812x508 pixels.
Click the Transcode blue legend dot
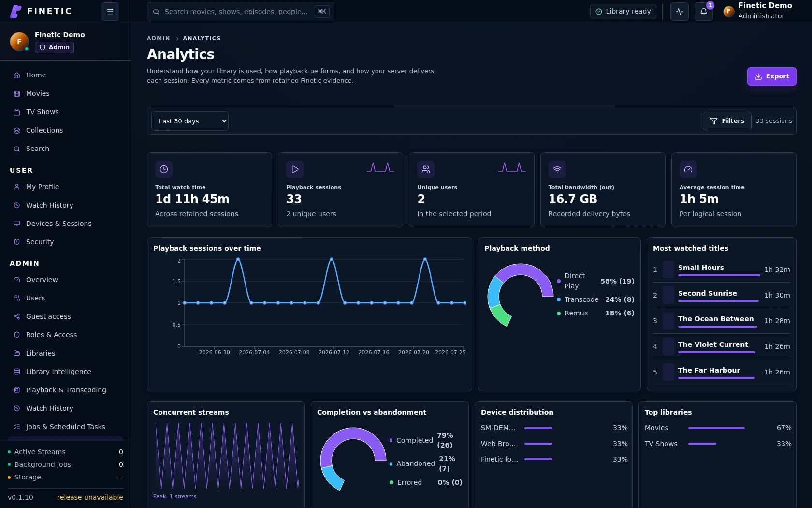pos(559,299)
